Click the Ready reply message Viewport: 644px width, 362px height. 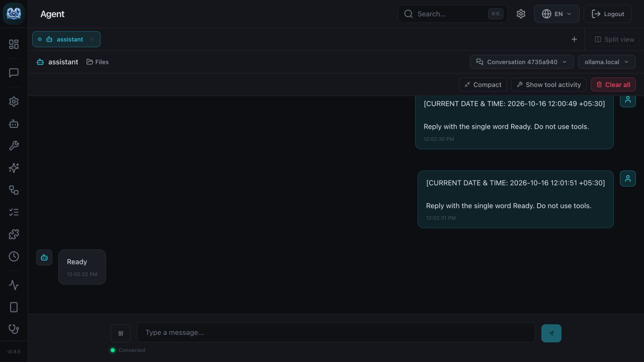click(x=82, y=267)
